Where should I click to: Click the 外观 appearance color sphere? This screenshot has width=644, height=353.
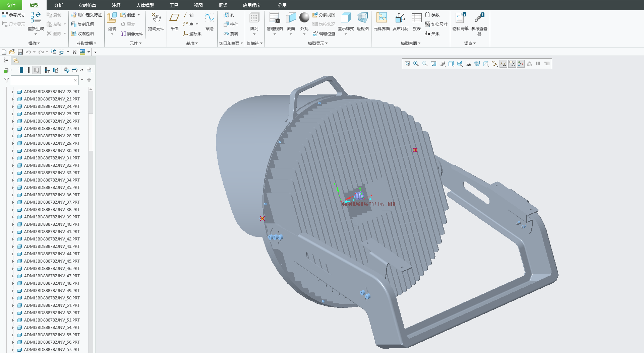[x=304, y=18]
